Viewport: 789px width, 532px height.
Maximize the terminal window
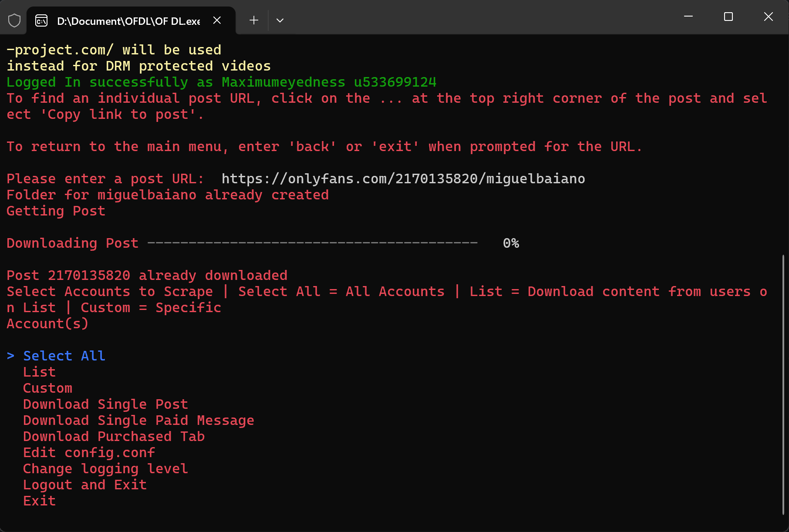pyautogui.click(x=728, y=17)
